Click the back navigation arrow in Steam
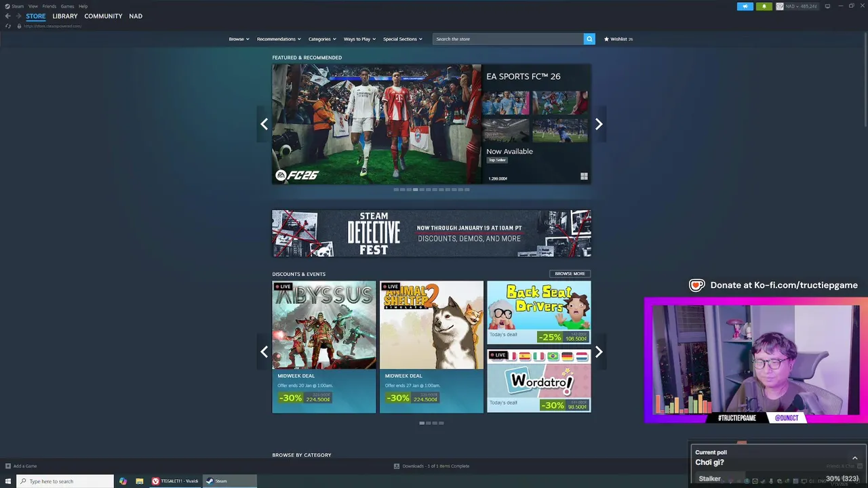 pos(7,16)
